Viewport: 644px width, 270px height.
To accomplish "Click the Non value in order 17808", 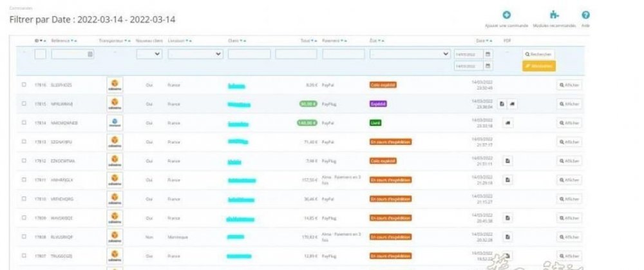I will coord(149,237).
